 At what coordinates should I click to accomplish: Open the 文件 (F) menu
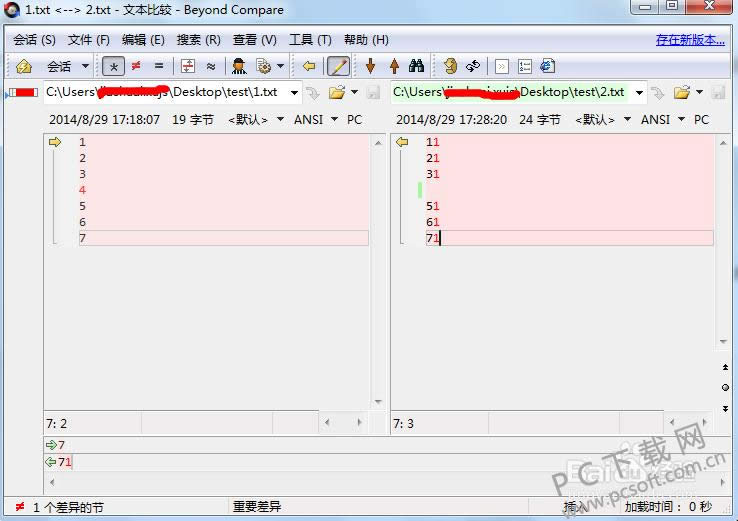(88, 40)
